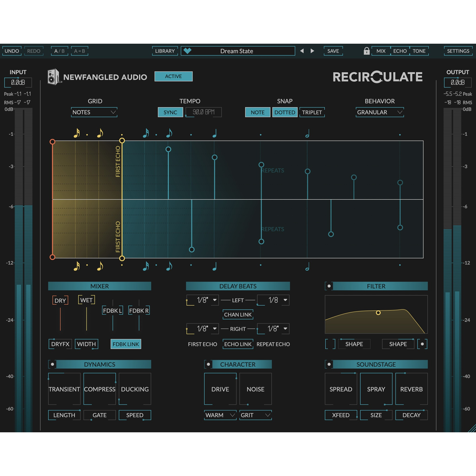476x476 pixels.
Task: Click the Dream State preset name field
Action: pyautogui.click(x=237, y=51)
